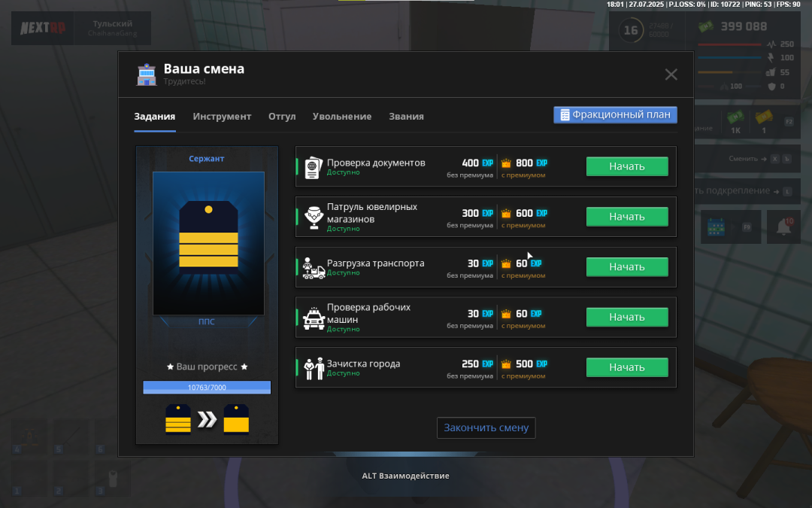Click the jewelry necklace patrol icon
Viewport: 812px width, 508px height.
tap(314, 217)
